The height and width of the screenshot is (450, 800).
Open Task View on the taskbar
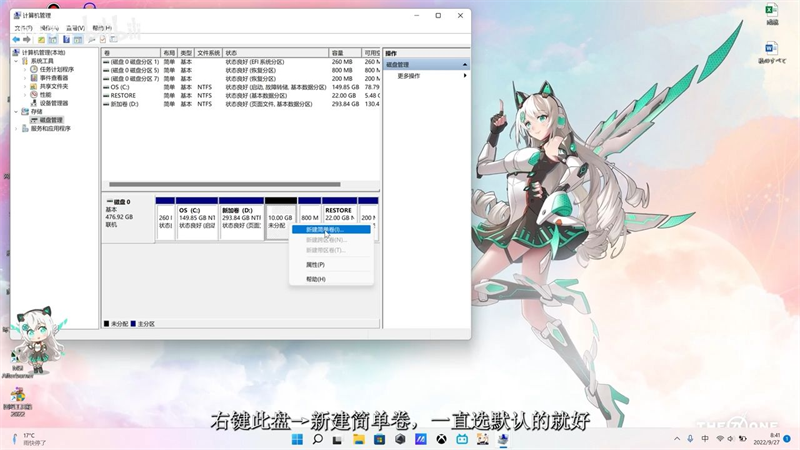[337, 439]
